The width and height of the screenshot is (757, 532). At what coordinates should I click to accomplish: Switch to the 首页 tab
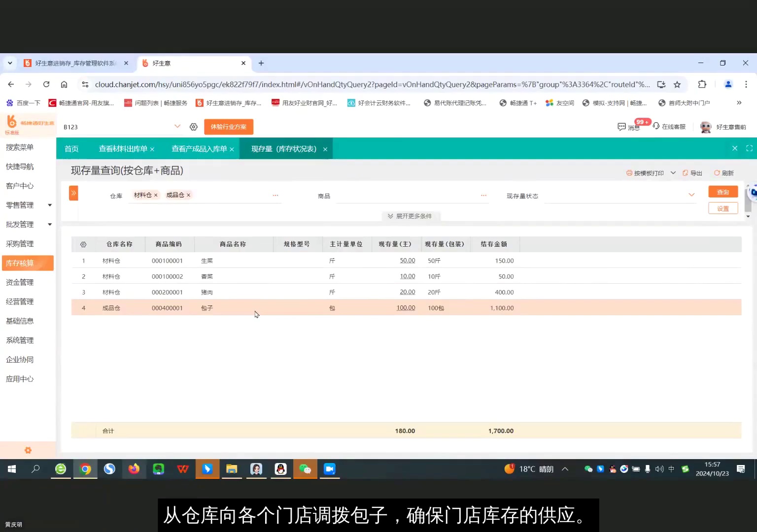(x=71, y=148)
